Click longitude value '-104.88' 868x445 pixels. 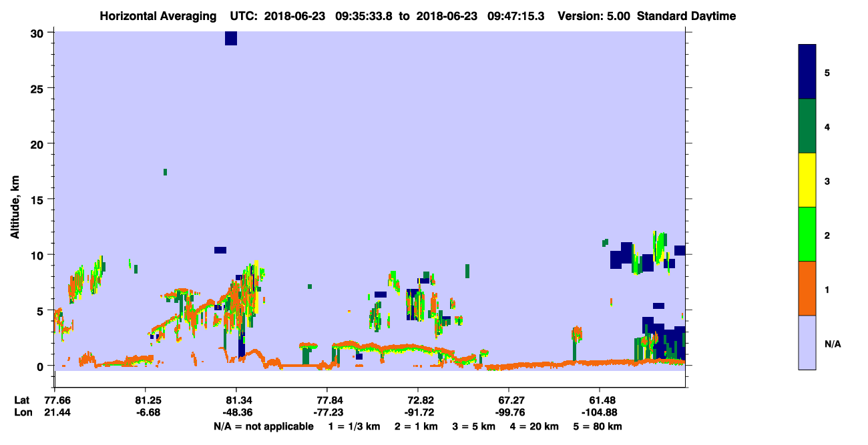[x=600, y=413]
